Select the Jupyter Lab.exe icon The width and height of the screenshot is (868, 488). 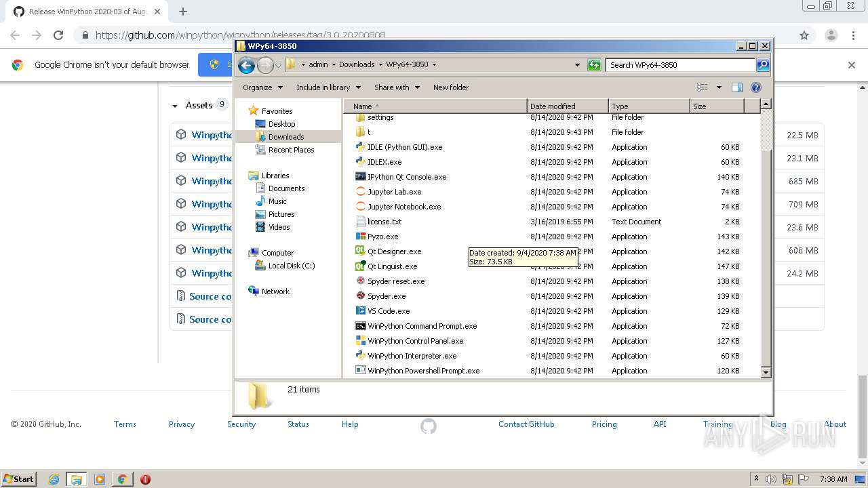coord(361,192)
